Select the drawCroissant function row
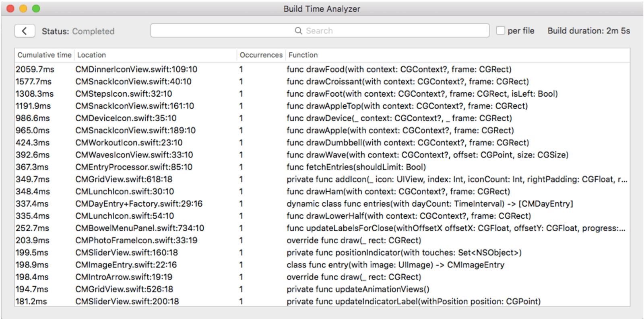The height and width of the screenshot is (319, 644). 407,81
